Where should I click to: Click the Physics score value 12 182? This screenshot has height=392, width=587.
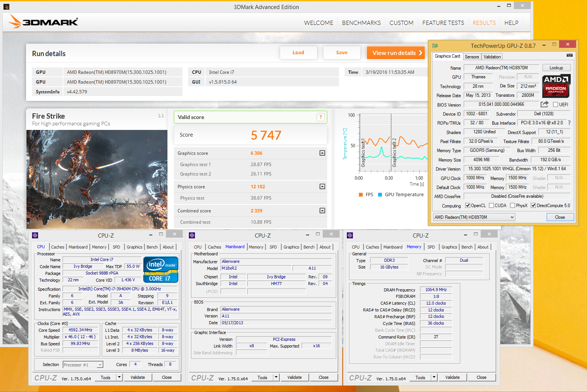(x=258, y=187)
